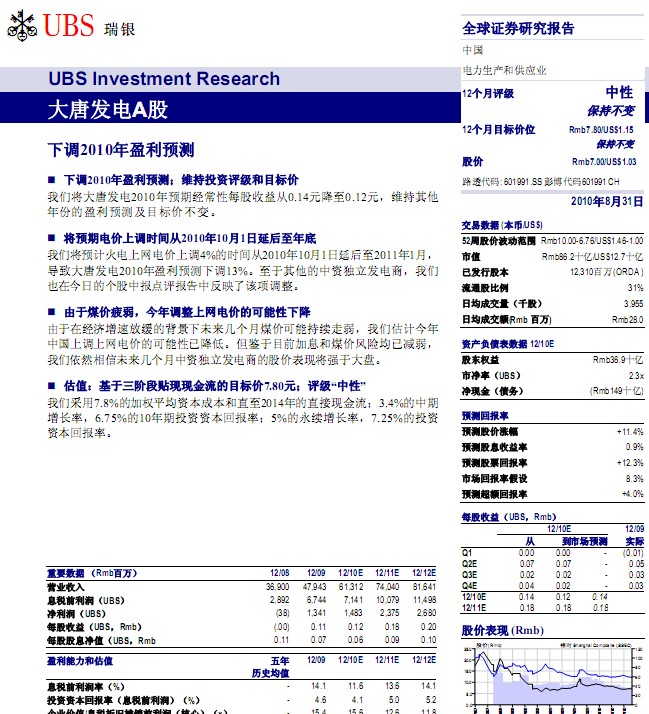Click 预测股票回报率 value +12.3%
649x714 pixels.
pos(630,463)
